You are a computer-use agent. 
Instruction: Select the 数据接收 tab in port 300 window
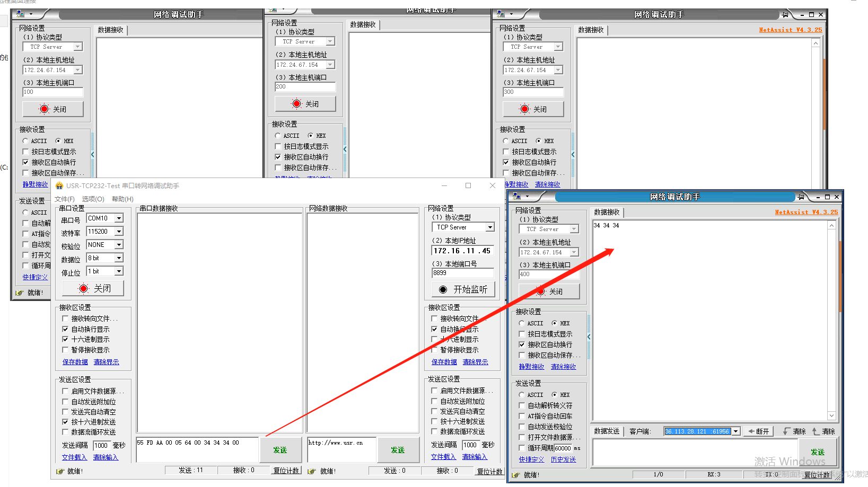[x=591, y=30]
